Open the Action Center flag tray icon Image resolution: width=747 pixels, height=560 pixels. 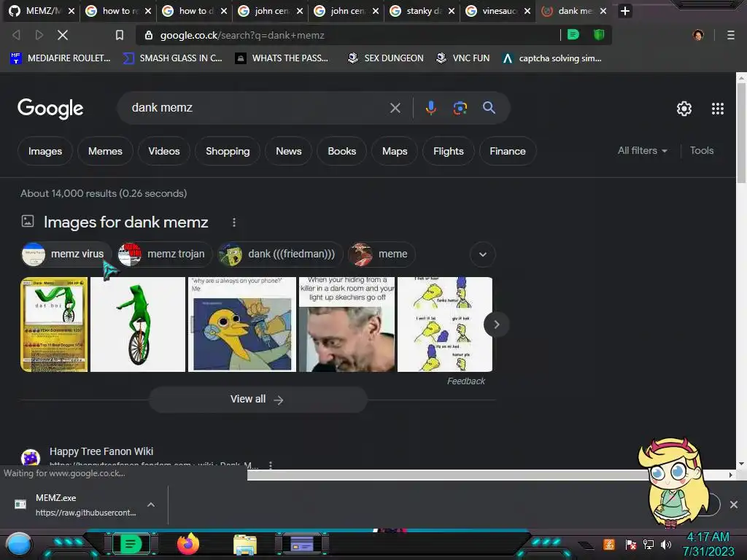click(x=631, y=544)
